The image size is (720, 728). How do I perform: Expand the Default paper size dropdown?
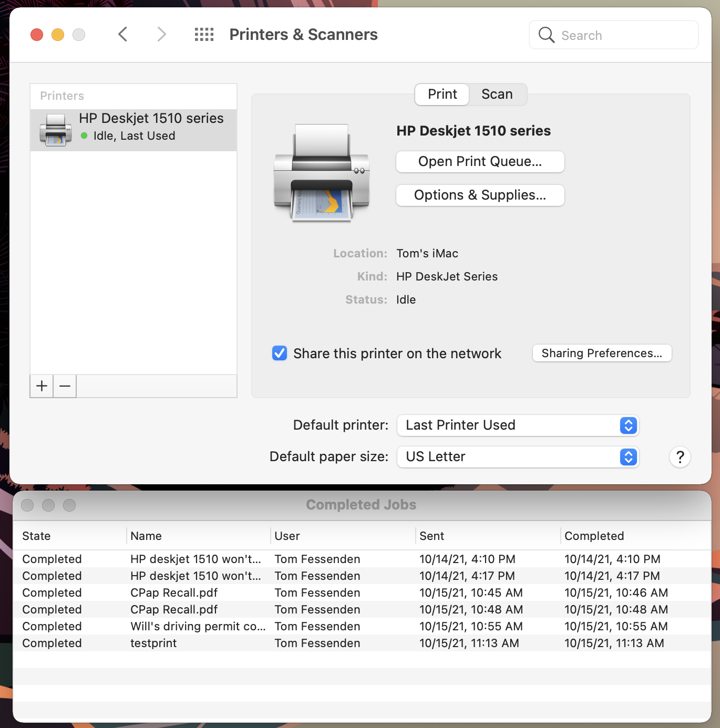518,457
